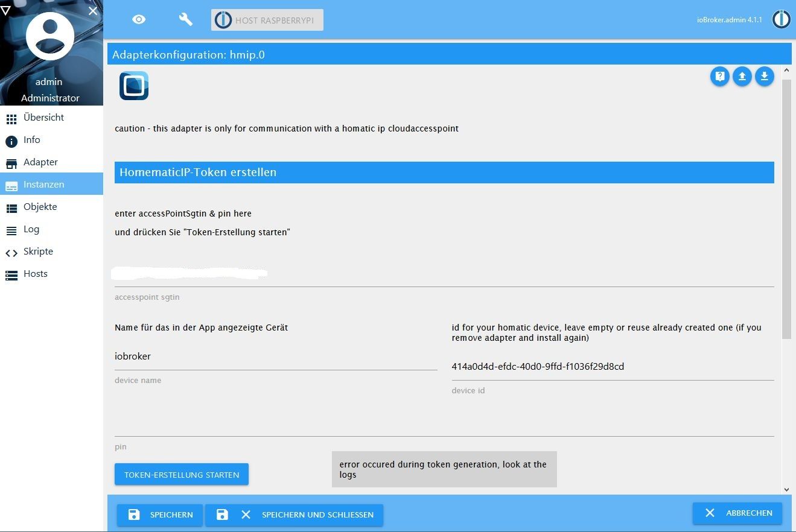Click the admin user avatar
The image size is (796, 532).
click(50, 36)
